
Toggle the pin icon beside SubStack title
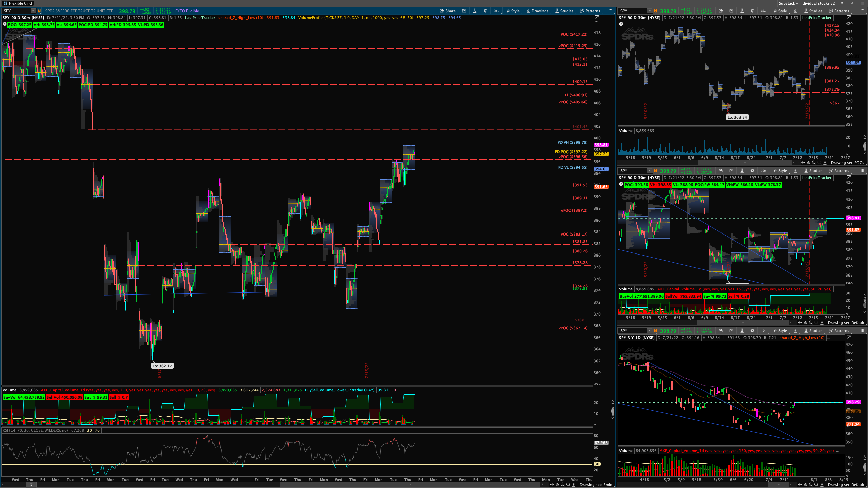coord(852,3)
